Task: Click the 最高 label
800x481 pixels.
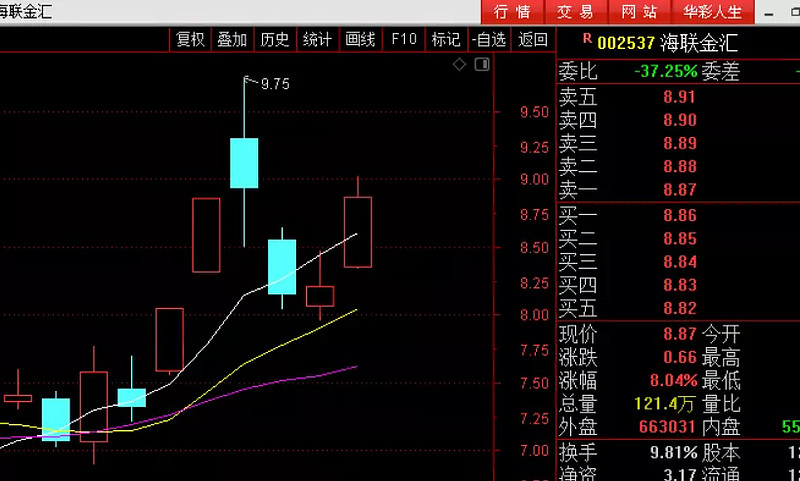Action: (720, 358)
